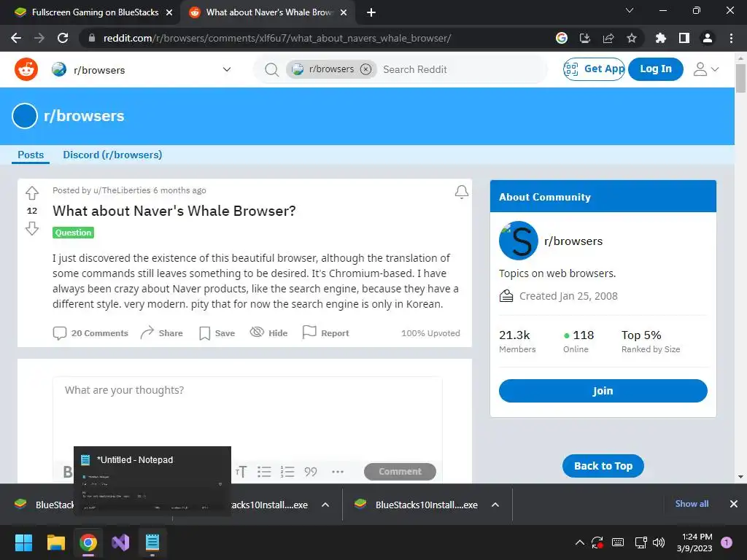Screen dimensions: 747x560
Task: Click the greyed Comment submit button
Action: [x=400, y=472]
